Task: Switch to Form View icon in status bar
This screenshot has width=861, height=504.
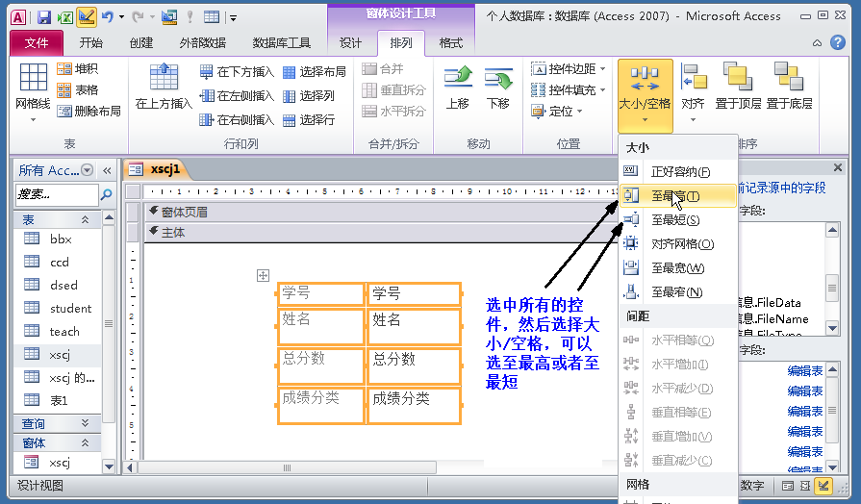Action: coord(788,486)
